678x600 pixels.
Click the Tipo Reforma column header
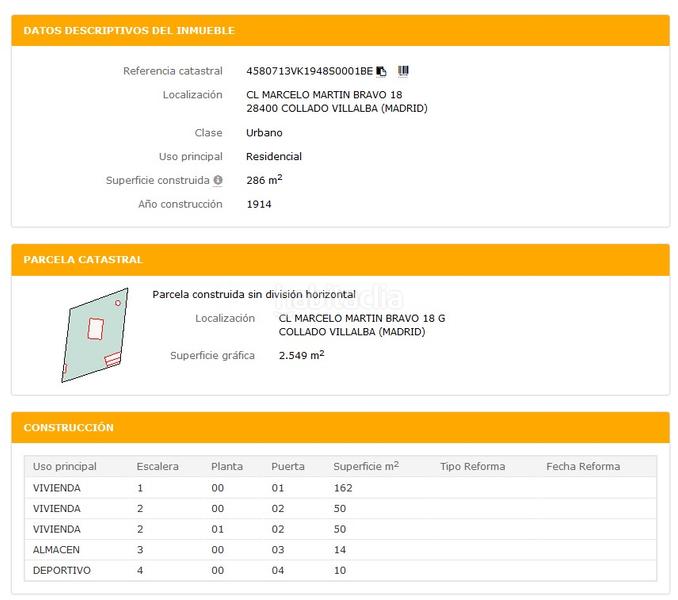click(472, 467)
